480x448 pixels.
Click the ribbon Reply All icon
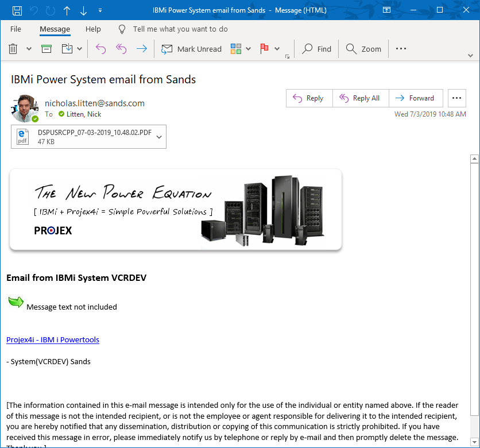point(121,49)
